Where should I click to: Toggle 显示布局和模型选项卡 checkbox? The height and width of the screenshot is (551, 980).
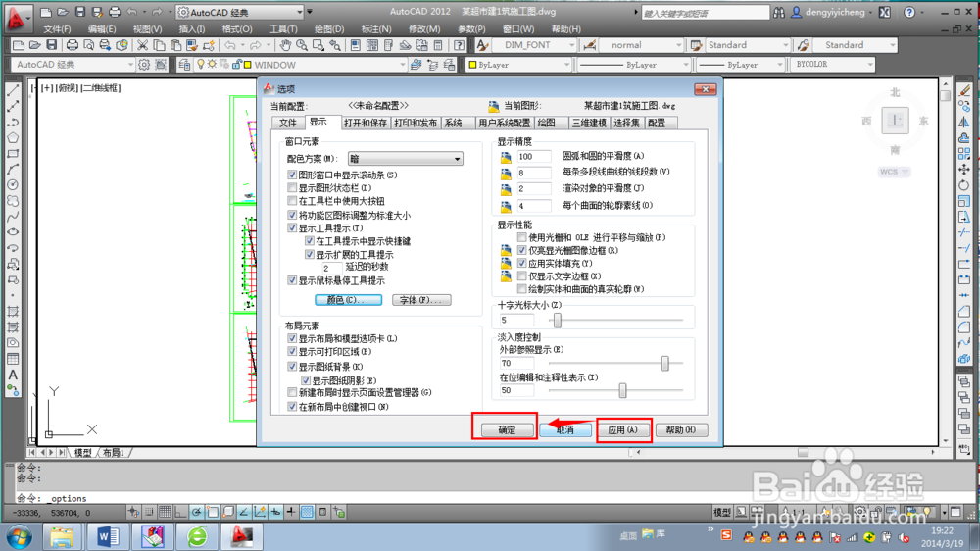pyautogui.click(x=292, y=338)
